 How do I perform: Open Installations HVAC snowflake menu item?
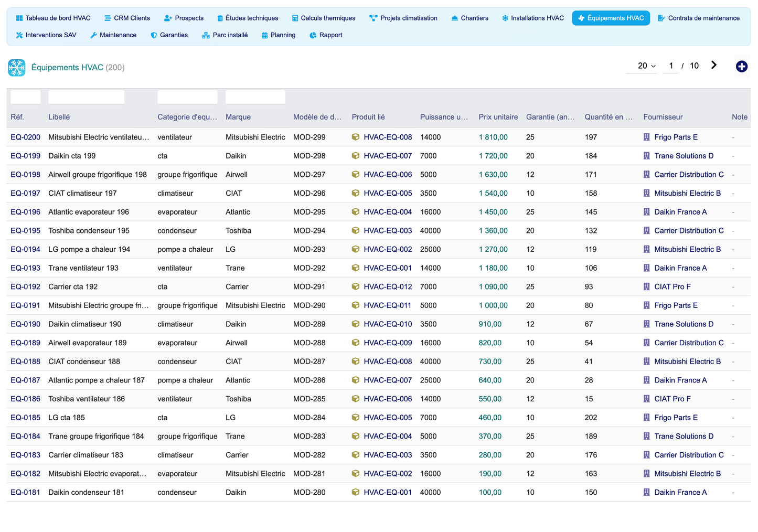coord(532,18)
